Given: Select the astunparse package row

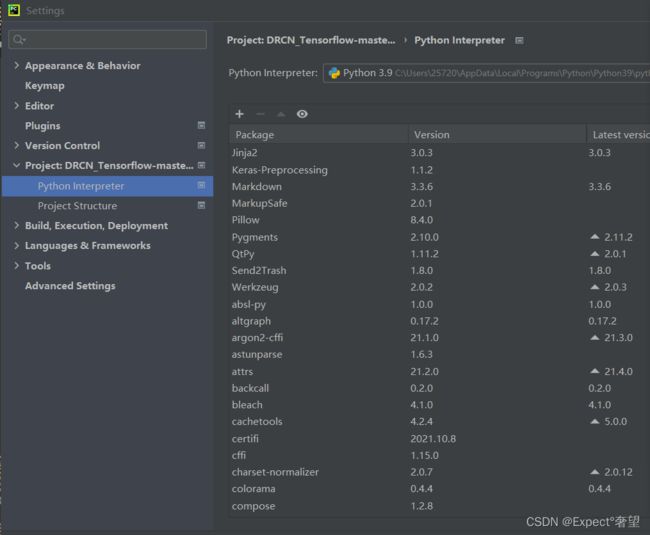Looking at the screenshot, I should coord(439,354).
